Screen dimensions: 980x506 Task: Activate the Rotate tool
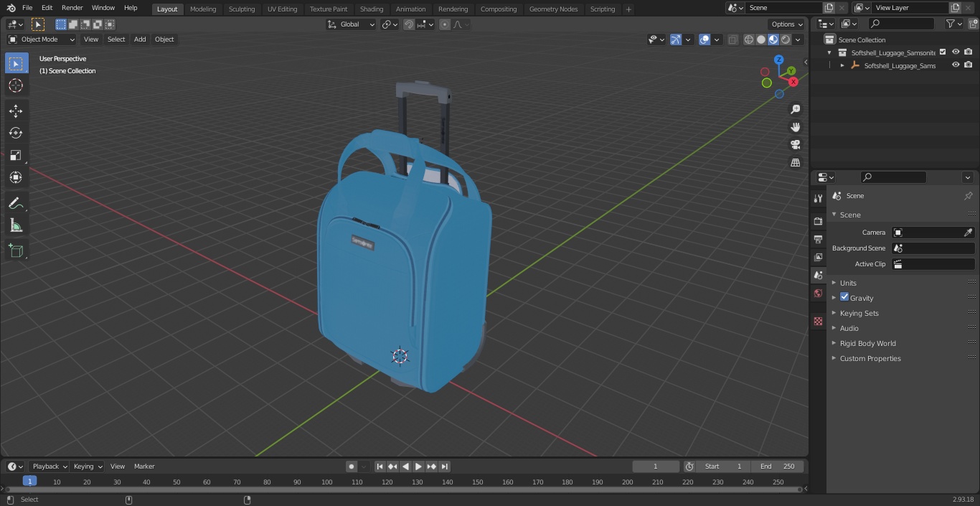(16, 133)
